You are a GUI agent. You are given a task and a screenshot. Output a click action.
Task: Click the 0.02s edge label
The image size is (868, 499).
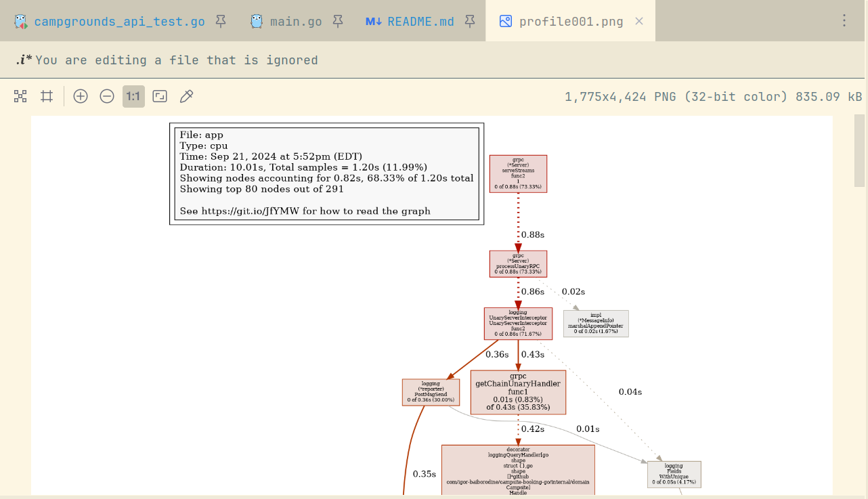coord(573,291)
